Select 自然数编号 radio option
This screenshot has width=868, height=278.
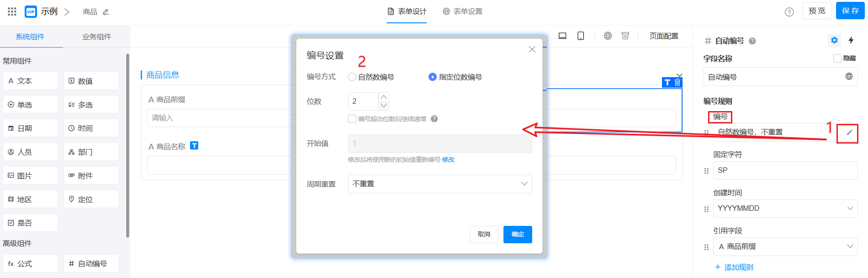352,77
